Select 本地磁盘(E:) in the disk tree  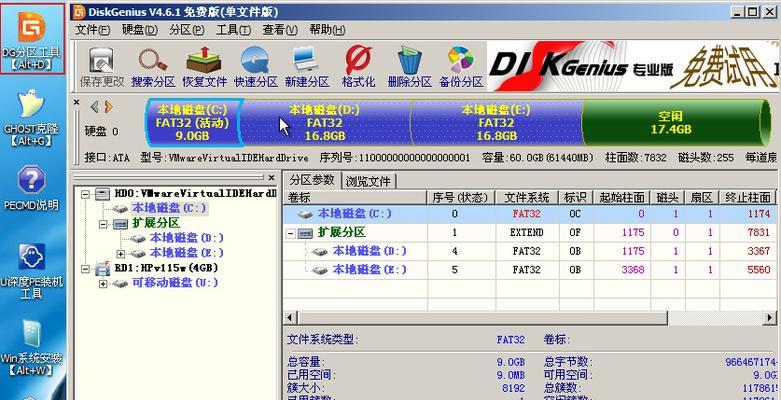pos(187,253)
